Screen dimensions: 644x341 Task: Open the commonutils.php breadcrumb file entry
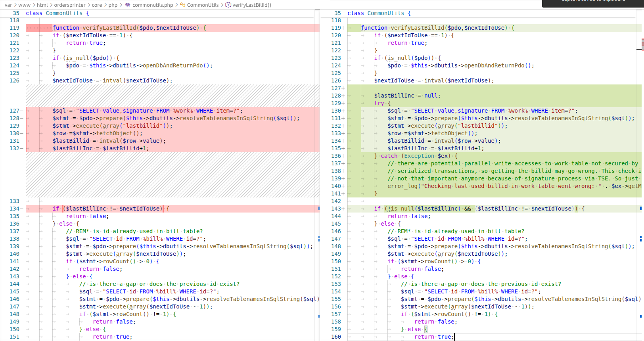[x=153, y=5]
